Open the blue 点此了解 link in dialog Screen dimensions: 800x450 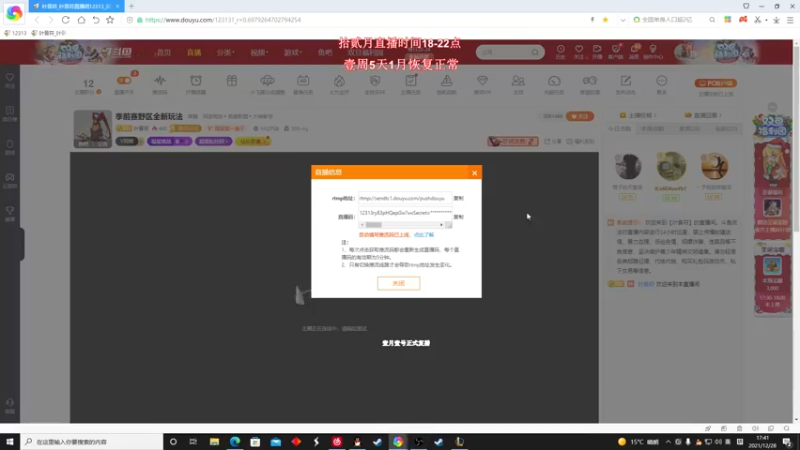[424, 235]
